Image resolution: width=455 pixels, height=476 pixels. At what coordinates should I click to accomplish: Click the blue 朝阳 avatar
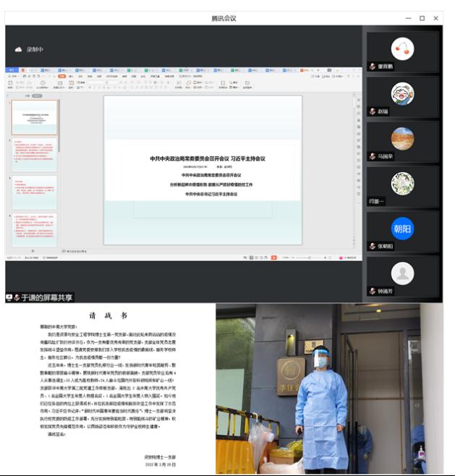tap(402, 229)
